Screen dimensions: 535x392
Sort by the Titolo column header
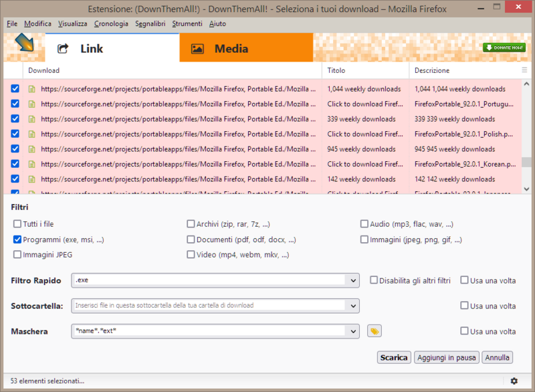(x=365, y=70)
